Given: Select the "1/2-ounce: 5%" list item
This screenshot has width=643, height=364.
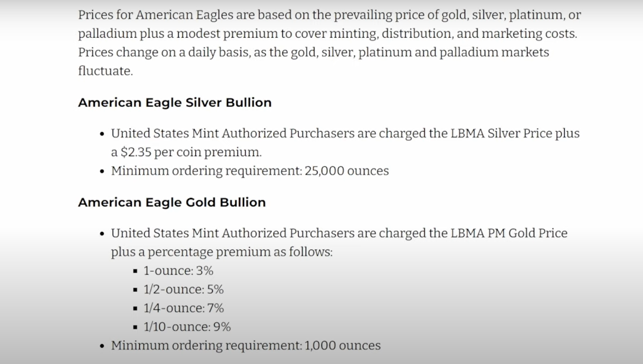Looking at the screenshot, I should (183, 290).
